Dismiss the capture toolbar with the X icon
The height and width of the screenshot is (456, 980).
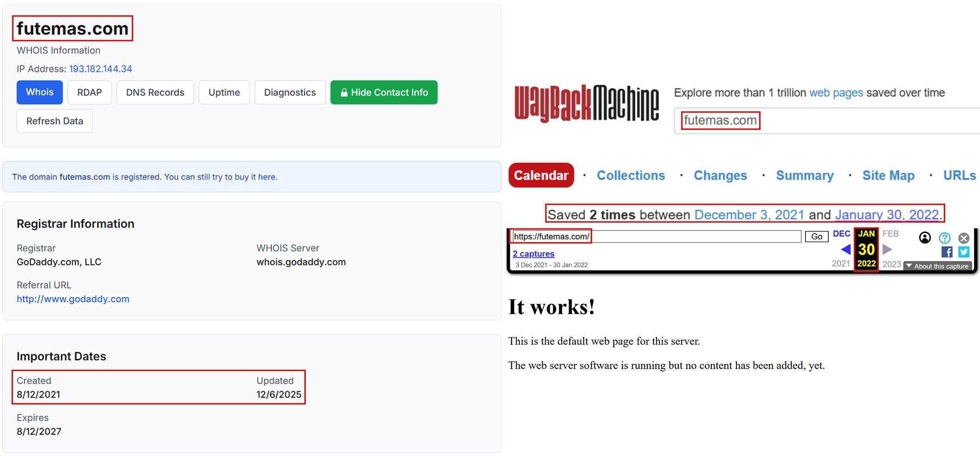click(964, 238)
